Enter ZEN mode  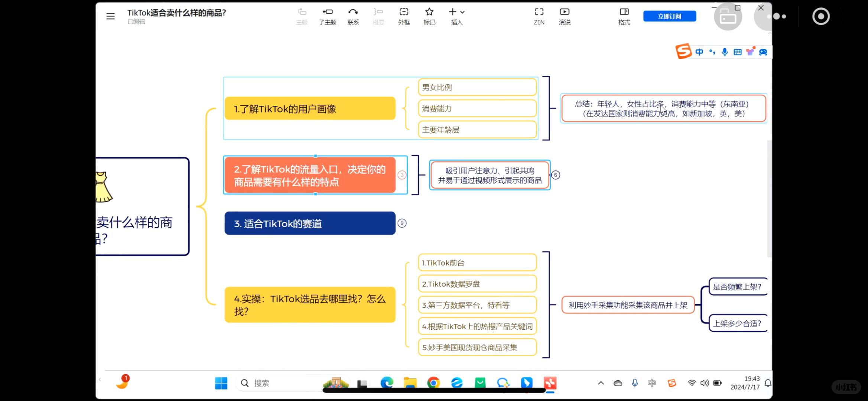pyautogui.click(x=539, y=16)
